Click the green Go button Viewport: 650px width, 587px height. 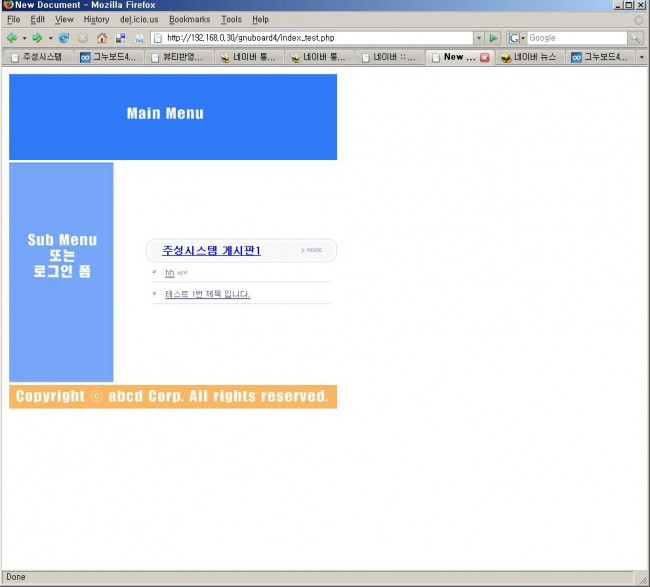pyautogui.click(x=493, y=38)
